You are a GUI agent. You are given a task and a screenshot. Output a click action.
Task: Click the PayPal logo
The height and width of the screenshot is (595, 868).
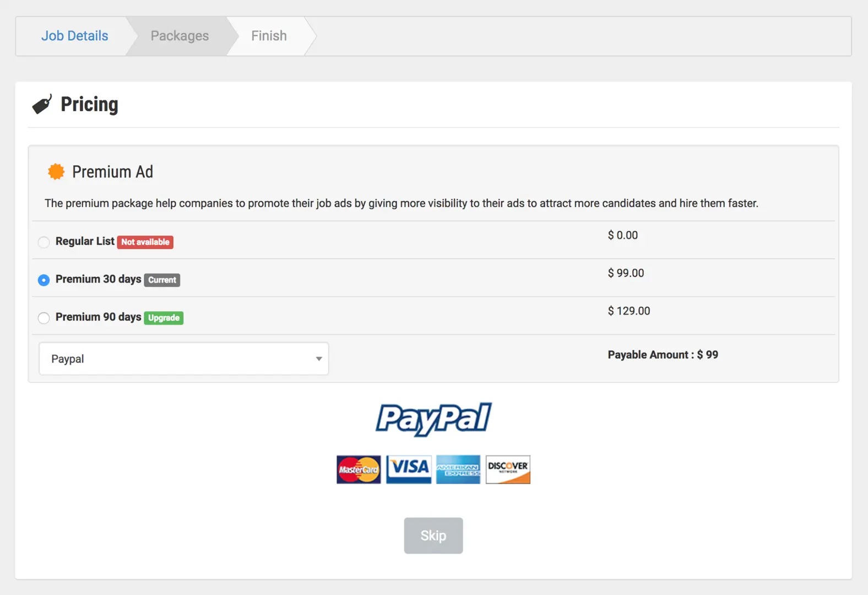coord(433,419)
